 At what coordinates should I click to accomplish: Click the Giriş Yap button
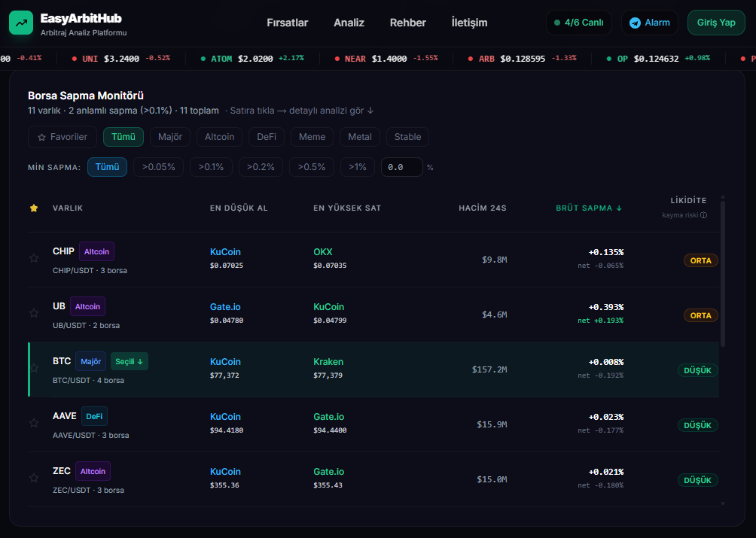pyautogui.click(x=716, y=23)
